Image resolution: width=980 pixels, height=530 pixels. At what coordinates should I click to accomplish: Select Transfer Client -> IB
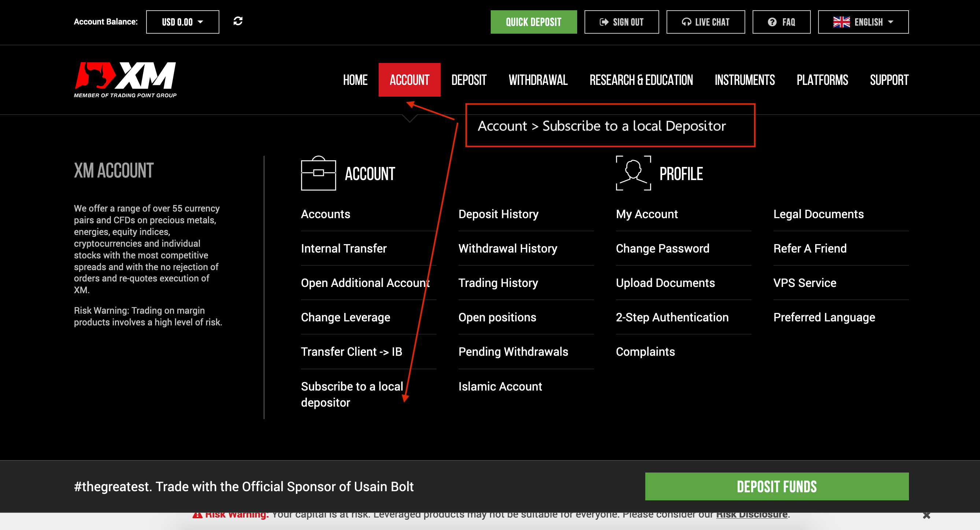(x=351, y=352)
